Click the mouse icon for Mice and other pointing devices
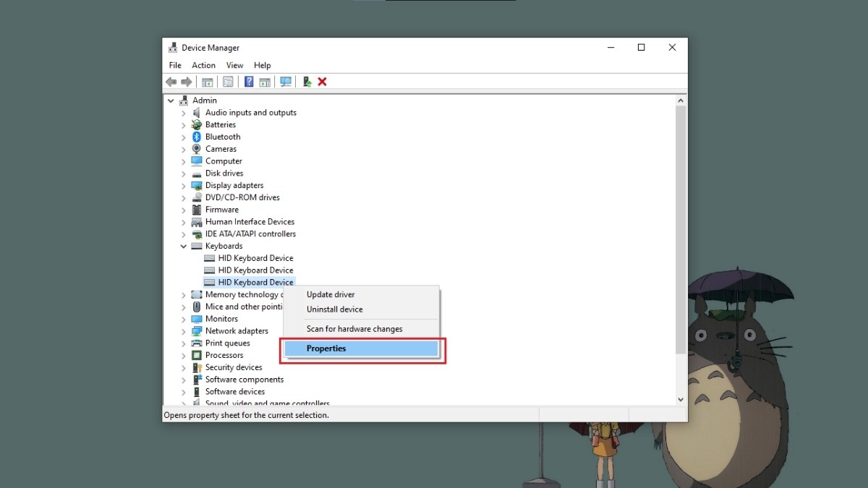 pyautogui.click(x=196, y=307)
